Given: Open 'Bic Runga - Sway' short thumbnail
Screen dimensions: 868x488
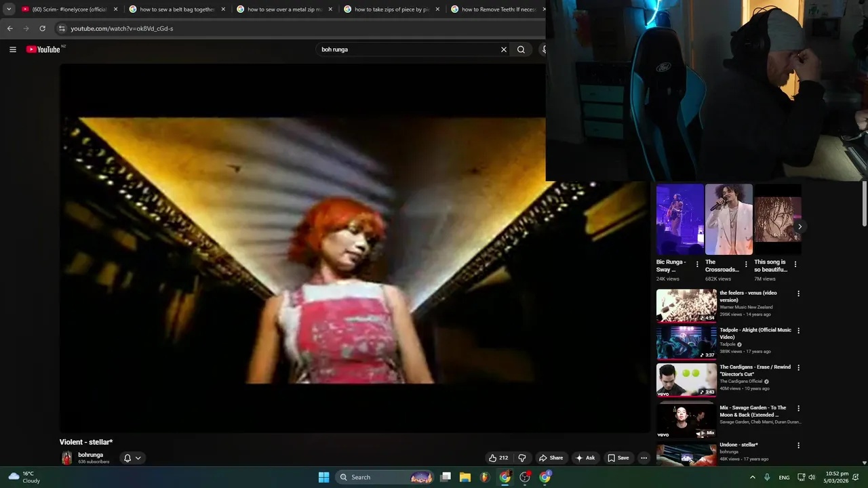Looking at the screenshot, I should tap(680, 220).
